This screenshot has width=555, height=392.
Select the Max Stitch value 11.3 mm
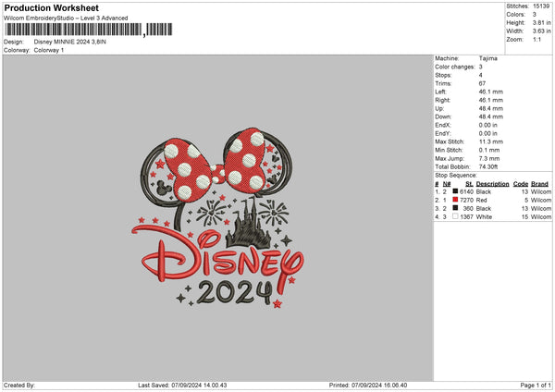click(491, 141)
